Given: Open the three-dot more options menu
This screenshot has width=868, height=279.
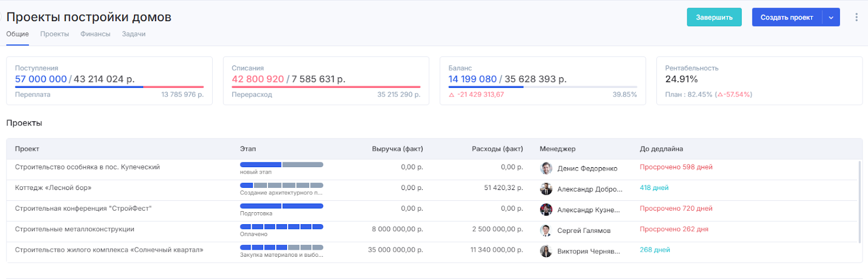Looking at the screenshot, I should [856, 17].
